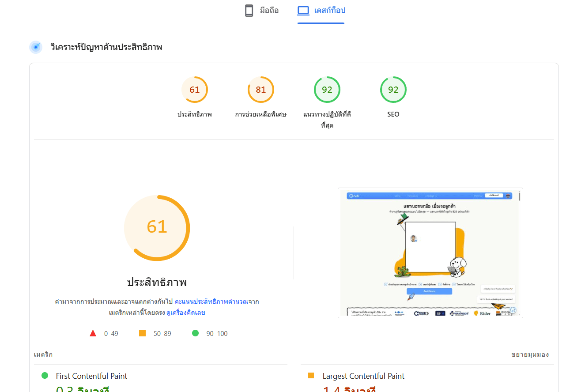The image size is (566, 392).
Task: Open the 92 SEO score gauge
Action: [x=393, y=90]
